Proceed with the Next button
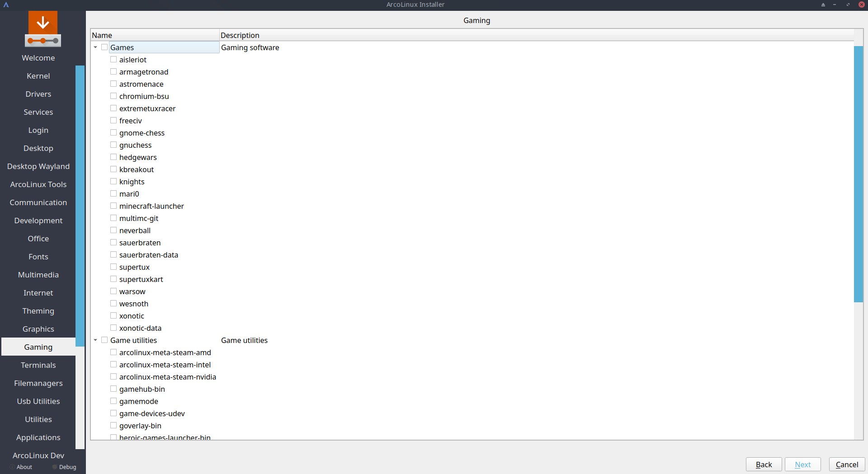The height and width of the screenshot is (474, 868). [x=803, y=465]
